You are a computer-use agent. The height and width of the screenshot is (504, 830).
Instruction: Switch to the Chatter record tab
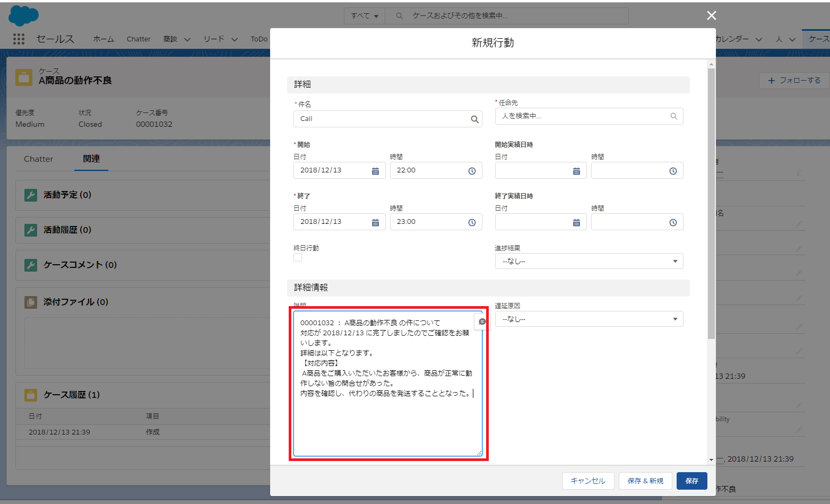point(38,159)
